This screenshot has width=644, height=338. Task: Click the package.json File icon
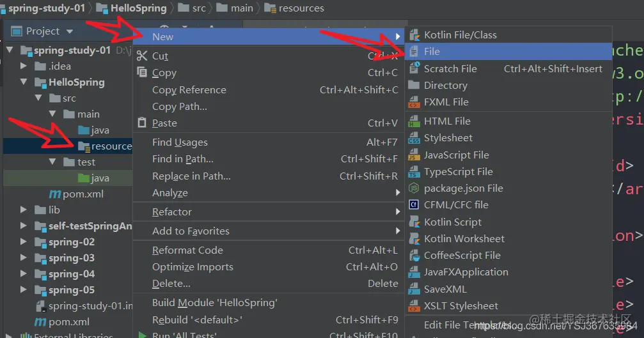pos(414,188)
